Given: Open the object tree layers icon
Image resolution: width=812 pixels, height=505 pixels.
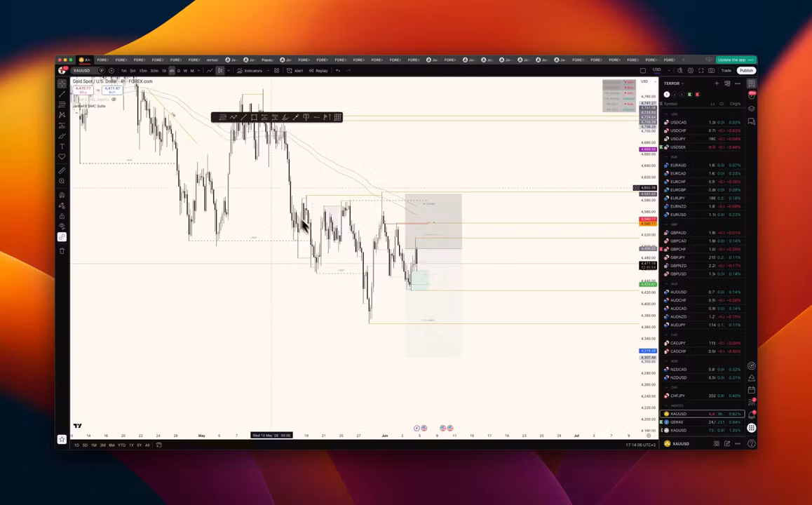Looking at the screenshot, I should point(752,109).
